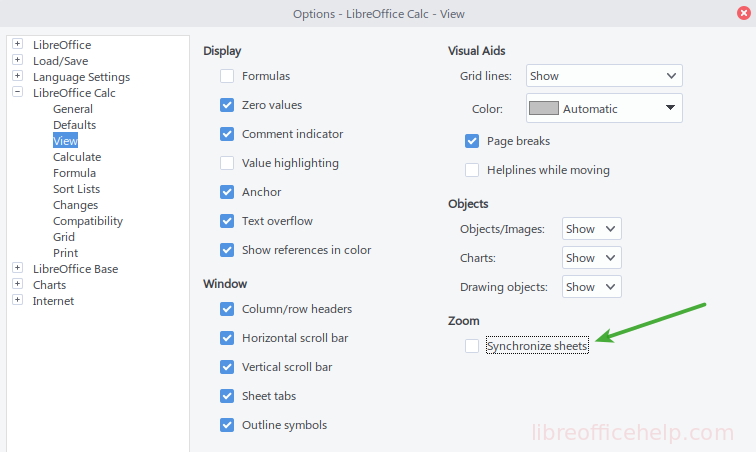Click the gray grid color swatch
The height and width of the screenshot is (452, 756).
coord(544,108)
